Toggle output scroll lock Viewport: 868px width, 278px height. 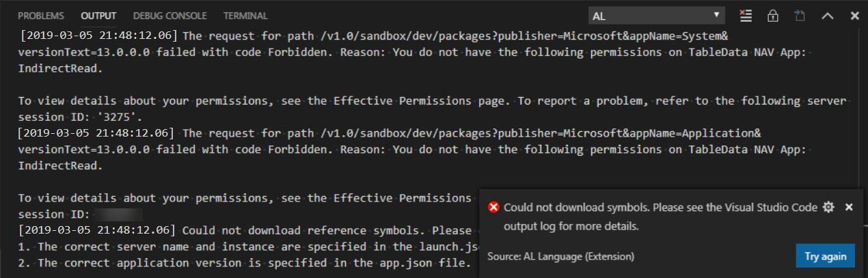click(773, 16)
